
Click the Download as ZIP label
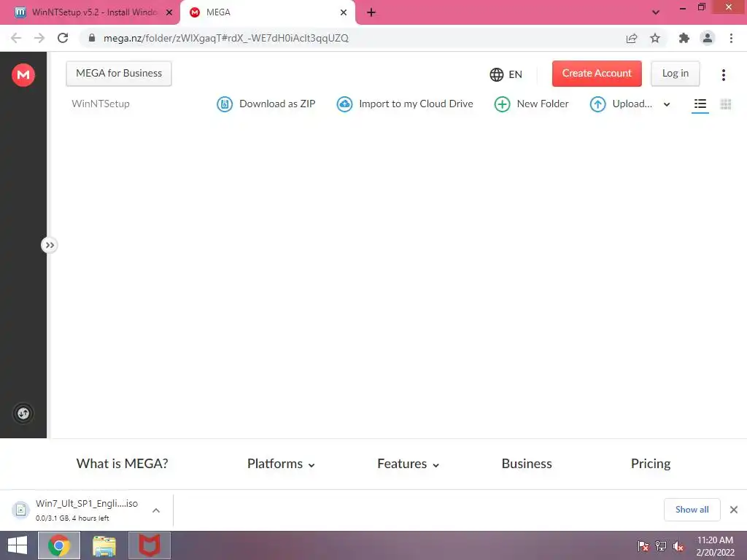277,104
